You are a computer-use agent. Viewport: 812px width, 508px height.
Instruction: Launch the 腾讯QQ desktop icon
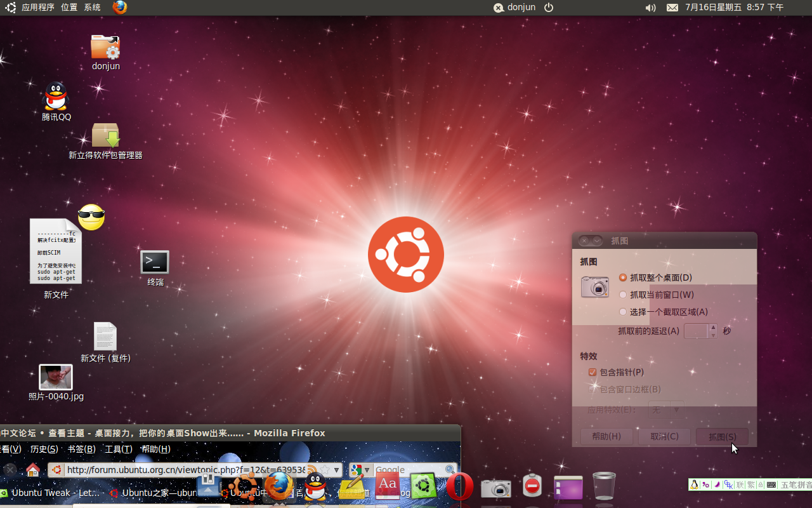tap(56, 97)
